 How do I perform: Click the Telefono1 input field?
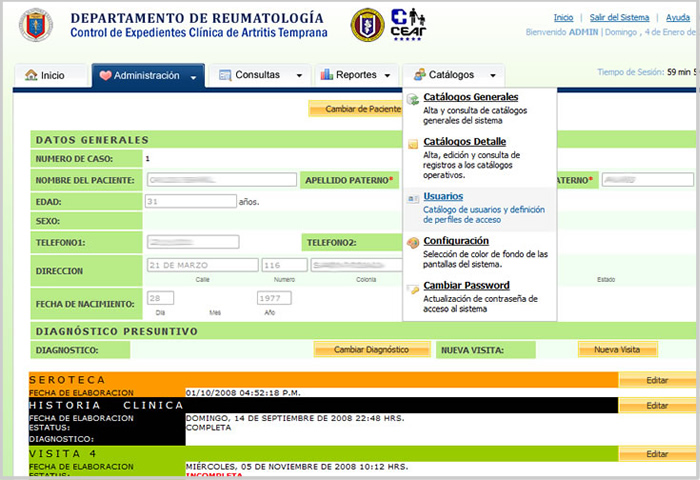tap(193, 242)
